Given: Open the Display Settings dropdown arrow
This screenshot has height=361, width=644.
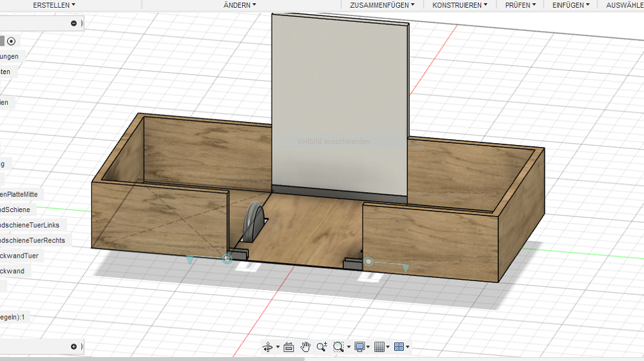Looking at the screenshot, I should (x=368, y=347).
